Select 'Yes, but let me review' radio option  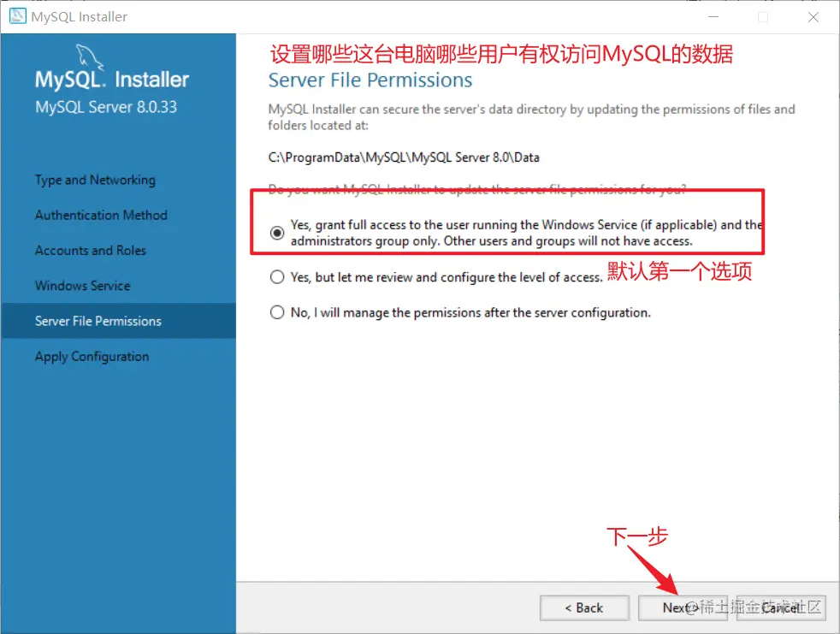277,277
